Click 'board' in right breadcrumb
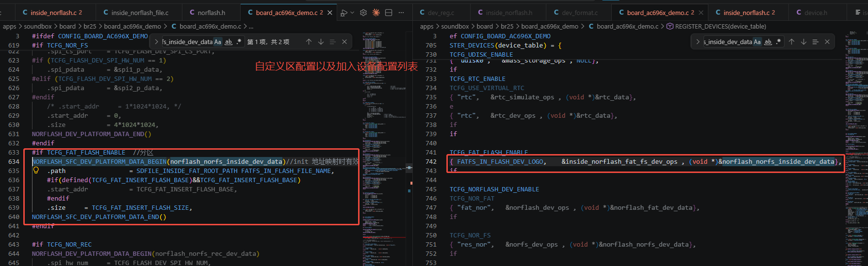Viewport: 868px width, 266px height. tap(485, 27)
